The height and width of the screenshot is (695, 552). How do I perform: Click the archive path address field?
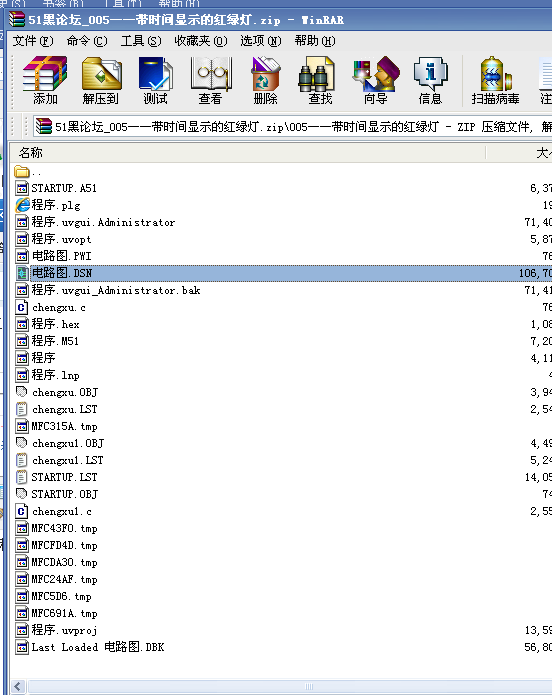tap(293, 127)
